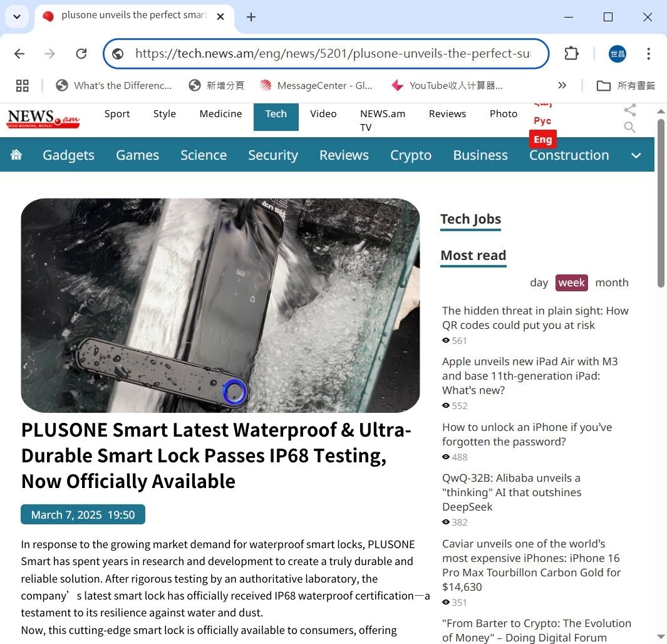This screenshot has width=667, height=644.
Task: Open the Construction category
Action: click(569, 156)
